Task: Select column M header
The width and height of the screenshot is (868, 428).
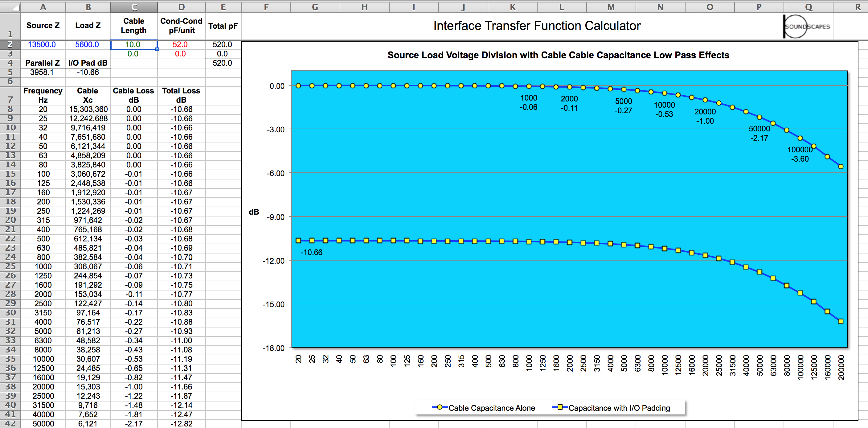Action: point(611,7)
